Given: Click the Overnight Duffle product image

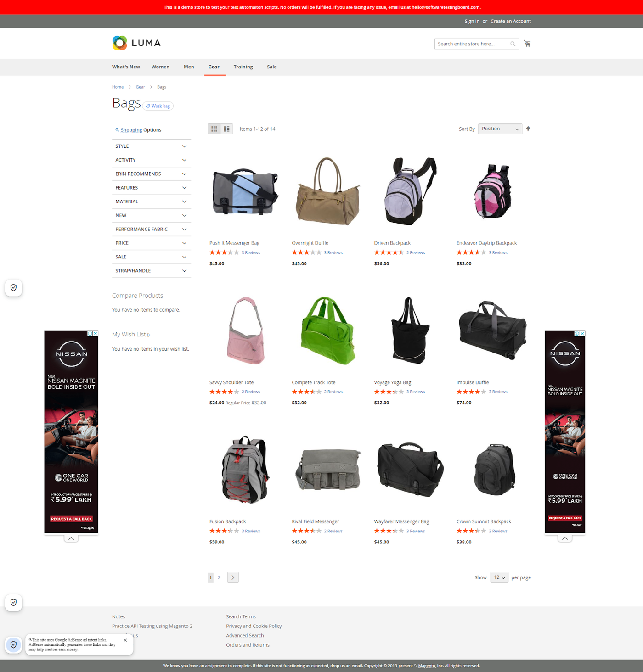Looking at the screenshot, I should (x=328, y=191).
